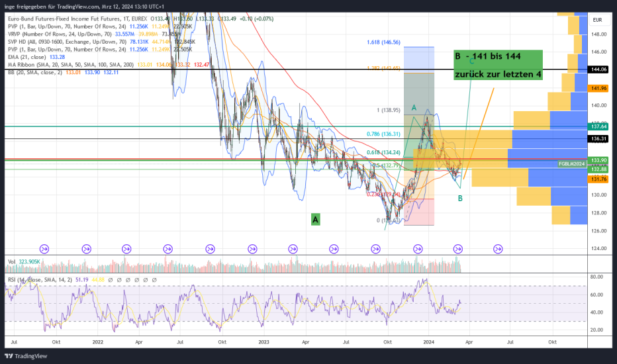Select the teal wave A label near the peak
617x364 pixels.
click(x=413, y=107)
